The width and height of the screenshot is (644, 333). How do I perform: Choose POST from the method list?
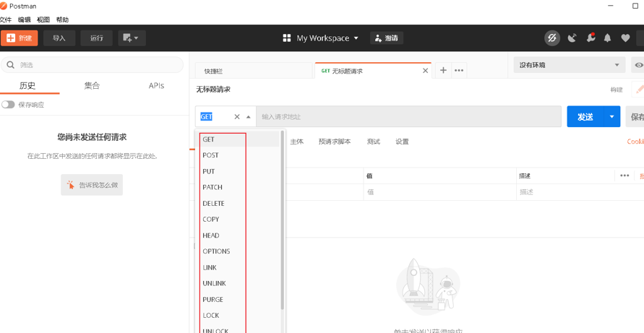point(239,155)
